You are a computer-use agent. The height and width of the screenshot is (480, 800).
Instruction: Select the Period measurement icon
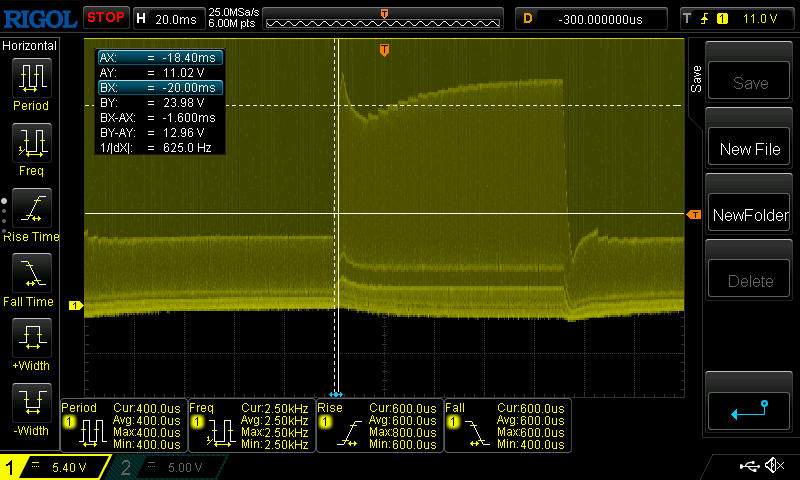pos(30,77)
